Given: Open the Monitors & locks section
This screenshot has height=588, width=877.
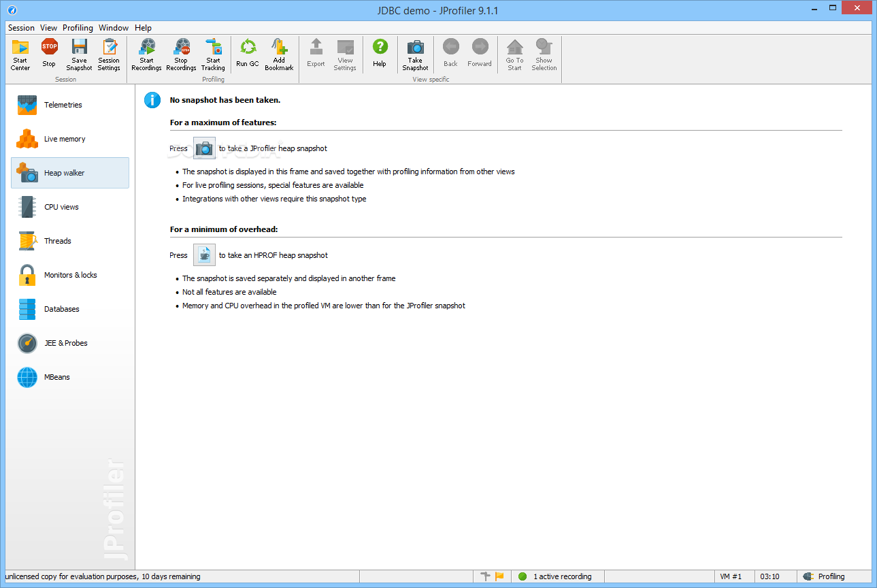Looking at the screenshot, I should tap(70, 275).
